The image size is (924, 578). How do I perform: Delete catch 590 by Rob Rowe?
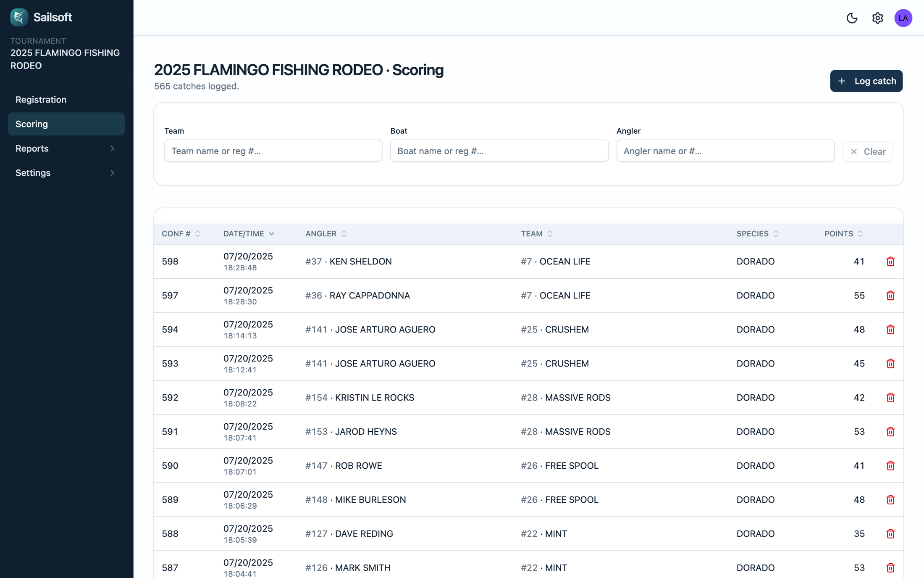coord(890,466)
